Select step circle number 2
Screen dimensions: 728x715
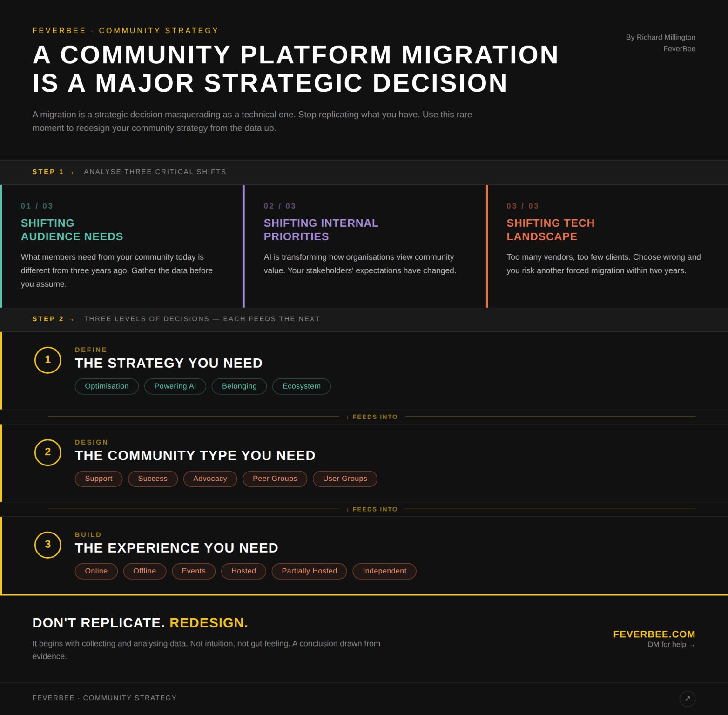[x=48, y=452]
